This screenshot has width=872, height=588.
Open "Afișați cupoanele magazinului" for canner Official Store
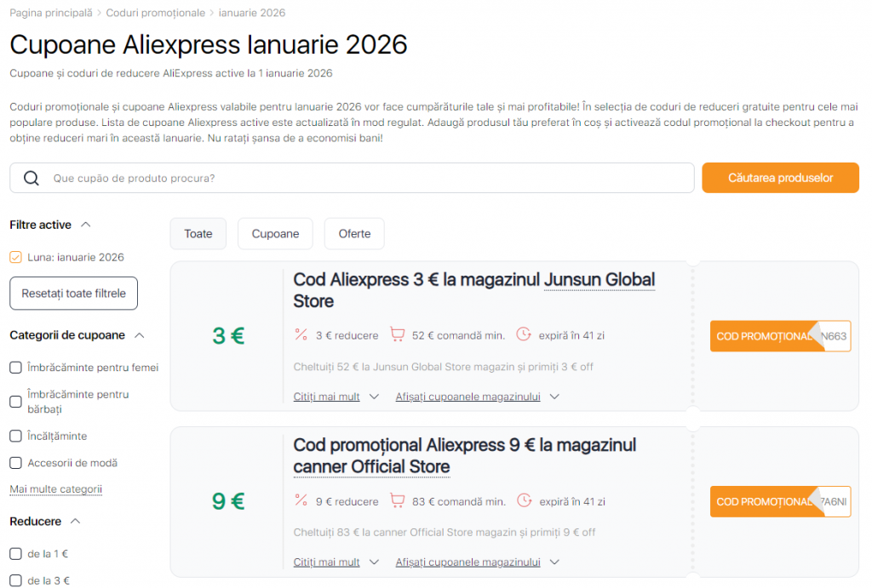(x=469, y=562)
